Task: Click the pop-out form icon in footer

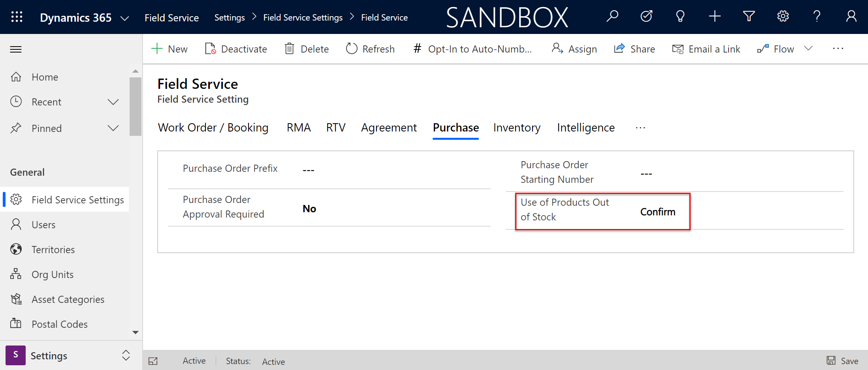Action: point(153,361)
